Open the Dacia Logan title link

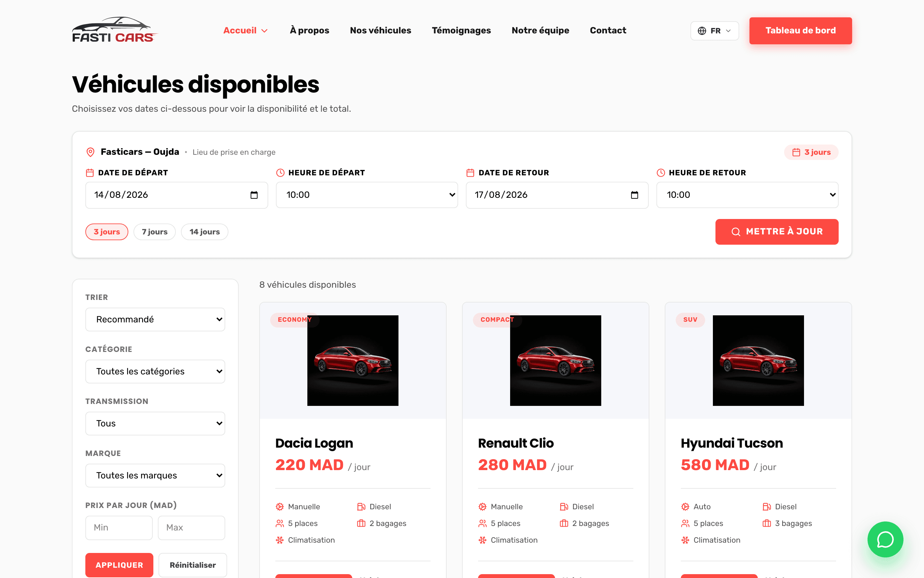[x=314, y=443]
